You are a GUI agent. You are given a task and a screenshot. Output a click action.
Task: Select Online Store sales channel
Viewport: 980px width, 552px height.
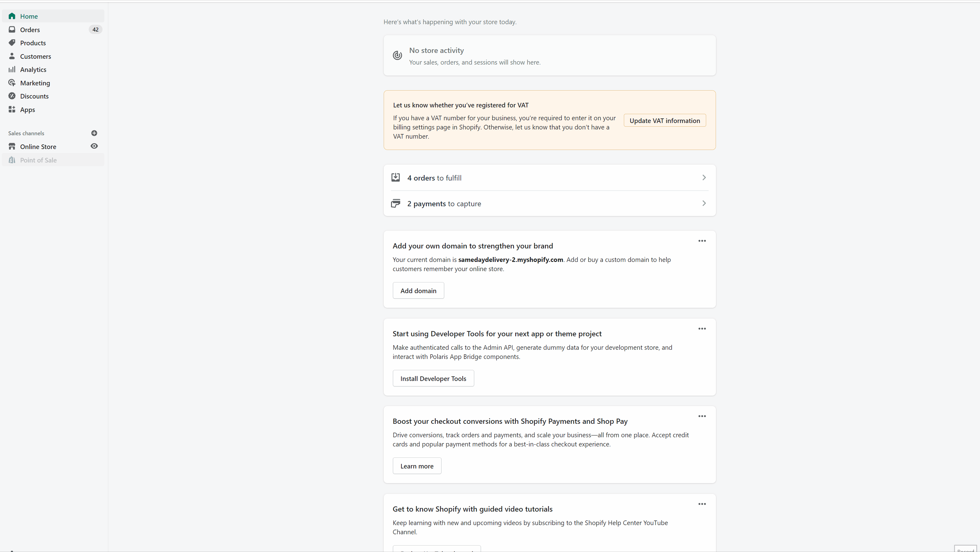[x=38, y=147]
